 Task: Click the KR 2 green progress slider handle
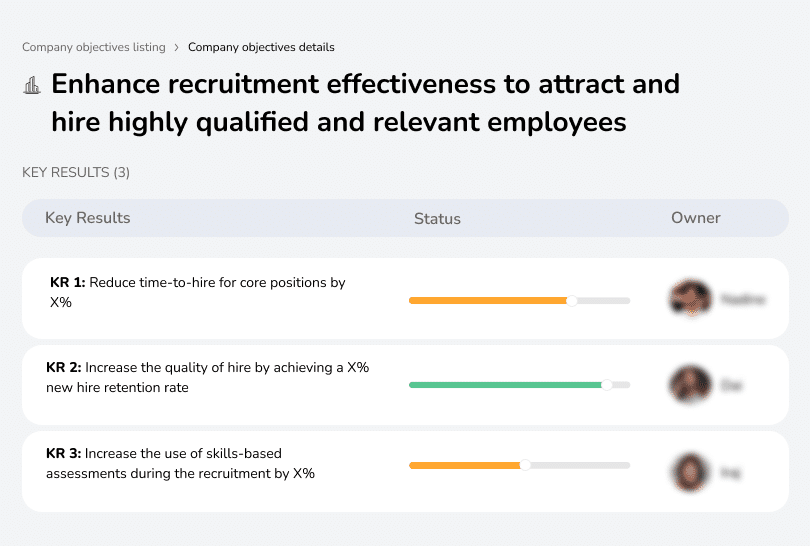point(606,385)
